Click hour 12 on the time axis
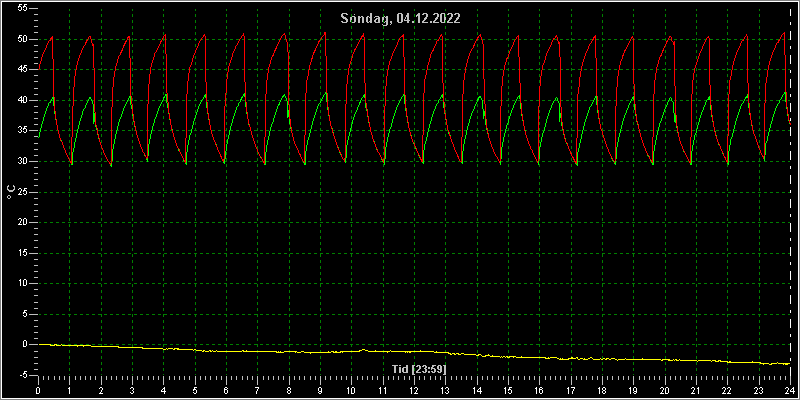The width and height of the screenshot is (800, 400). click(x=414, y=390)
